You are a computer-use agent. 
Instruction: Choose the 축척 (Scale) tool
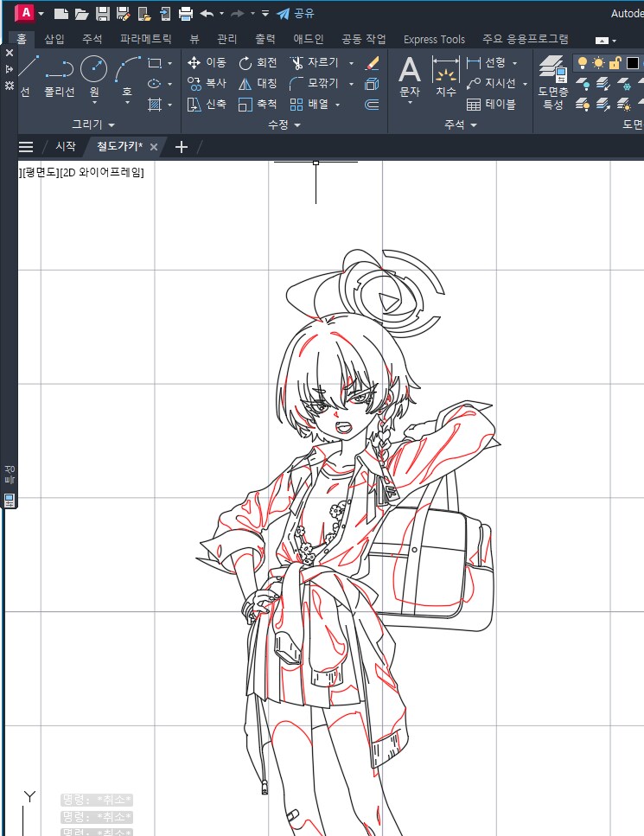pos(258,105)
